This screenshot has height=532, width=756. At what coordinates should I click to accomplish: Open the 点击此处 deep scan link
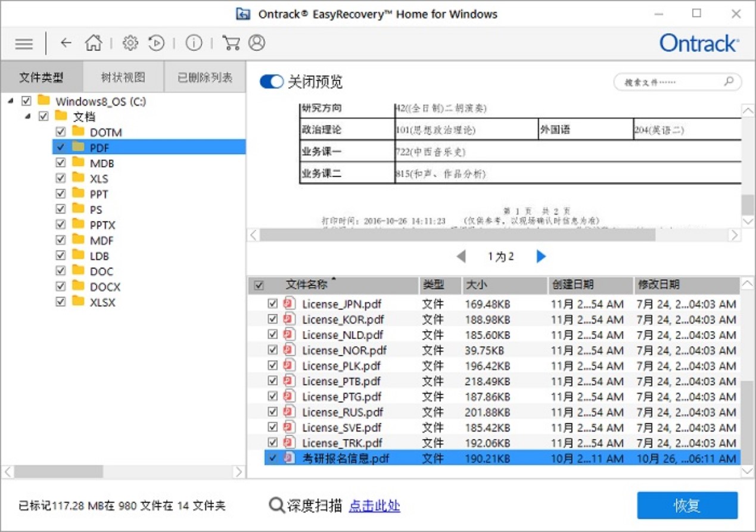tap(374, 506)
